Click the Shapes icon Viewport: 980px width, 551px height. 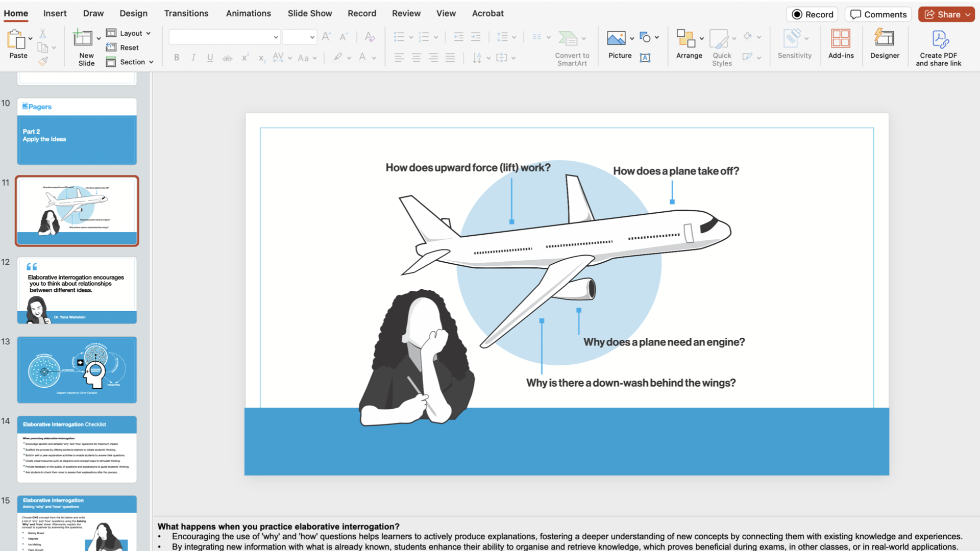point(645,37)
